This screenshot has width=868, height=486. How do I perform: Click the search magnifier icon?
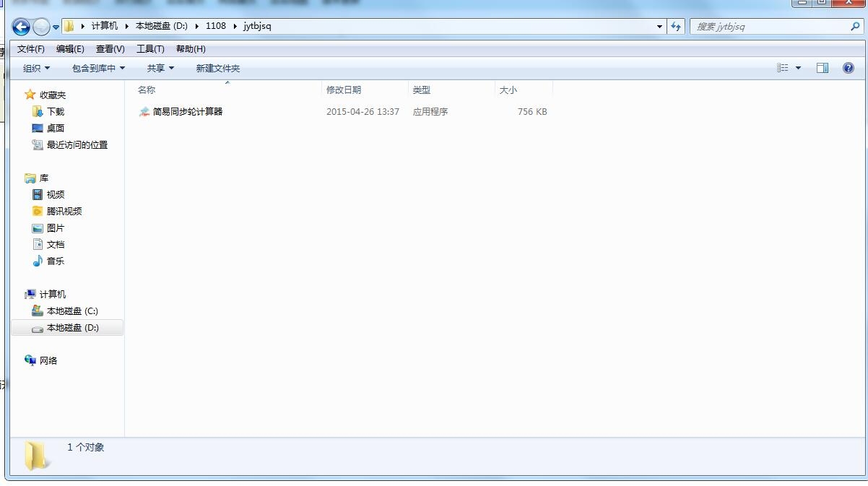[855, 26]
